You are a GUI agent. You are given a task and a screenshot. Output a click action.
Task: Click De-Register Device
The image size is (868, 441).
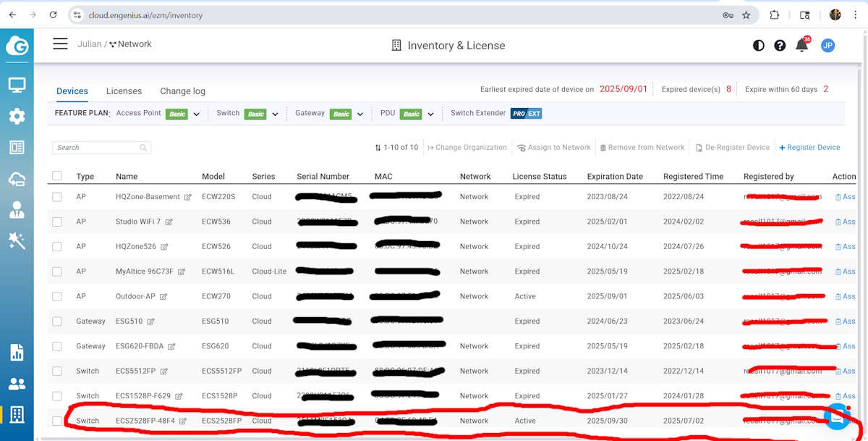732,148
